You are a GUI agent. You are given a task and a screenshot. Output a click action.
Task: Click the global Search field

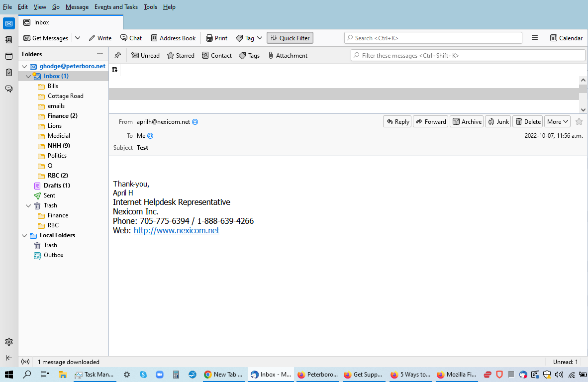[x=433, y=38]
